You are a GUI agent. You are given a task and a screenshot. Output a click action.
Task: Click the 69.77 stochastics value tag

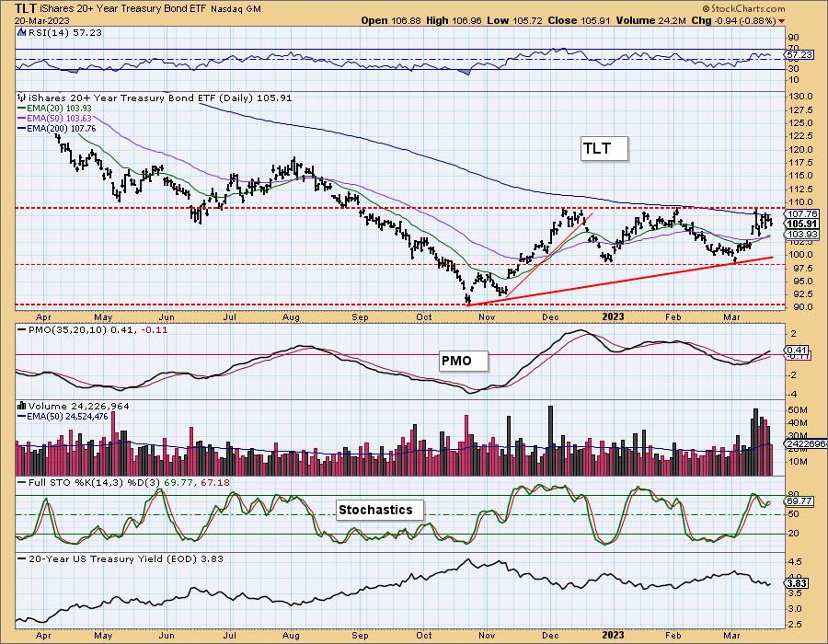pyautogui.click(x=799, y=501)
